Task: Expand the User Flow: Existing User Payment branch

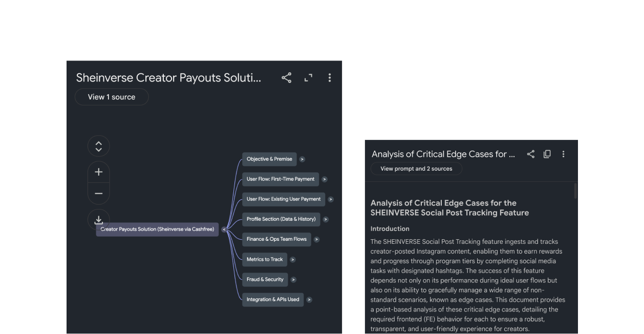Action: pos(331,199)
